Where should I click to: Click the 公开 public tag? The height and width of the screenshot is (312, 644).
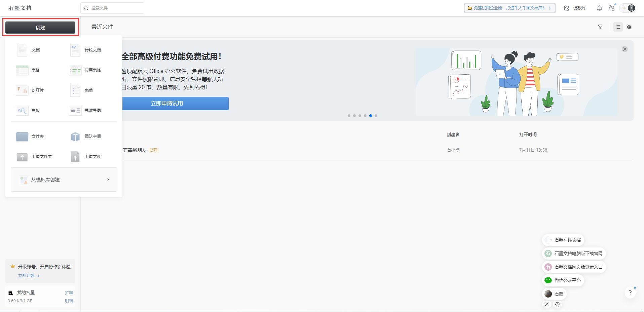153,150
